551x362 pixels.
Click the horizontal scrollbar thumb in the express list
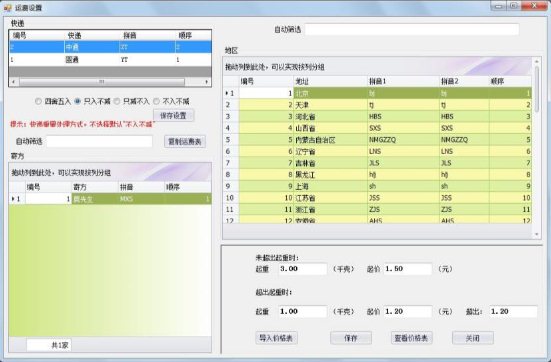tap(102, 82)
